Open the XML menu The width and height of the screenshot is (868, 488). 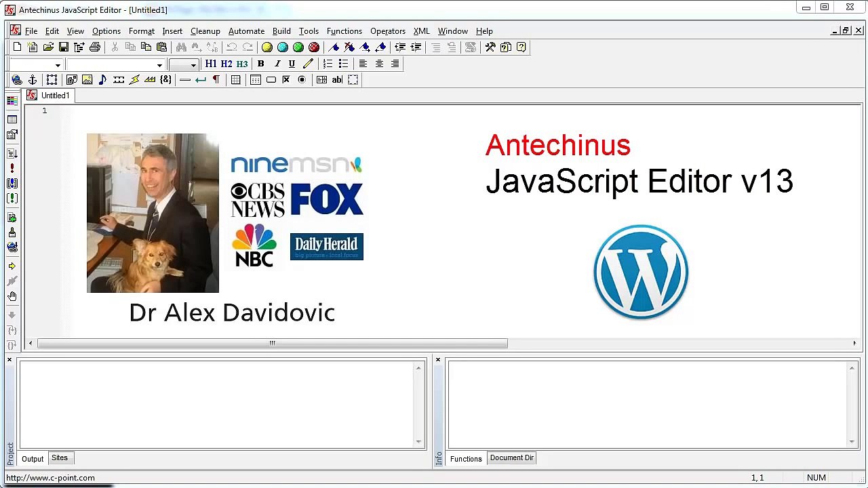pyautogui.click(x=422, y=31)
